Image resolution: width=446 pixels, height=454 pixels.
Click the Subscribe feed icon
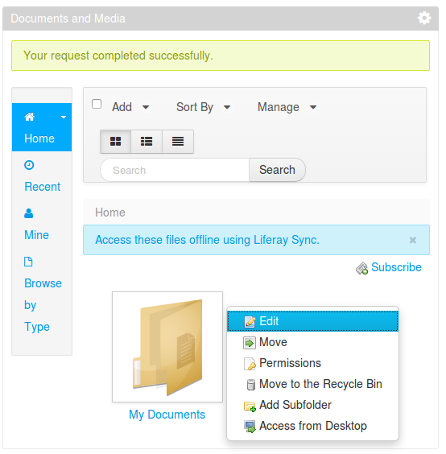pos(362,268)
